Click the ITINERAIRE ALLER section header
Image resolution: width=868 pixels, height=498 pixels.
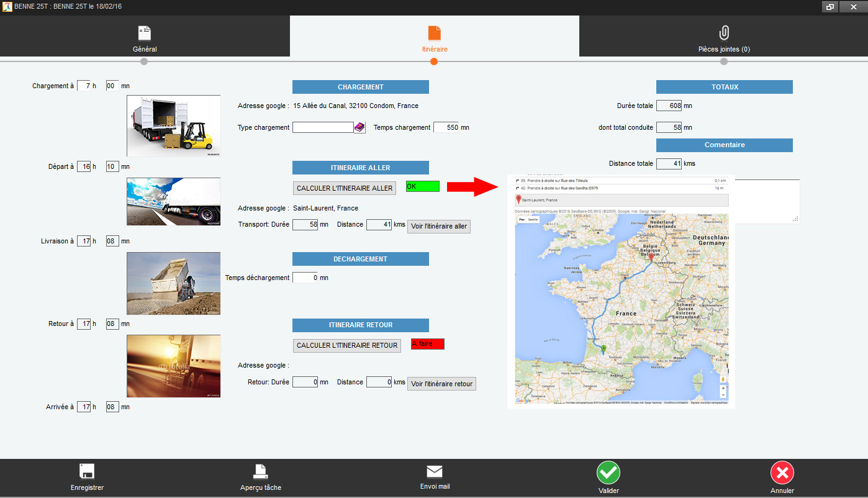pyautogui.click(x=361, y=168)
